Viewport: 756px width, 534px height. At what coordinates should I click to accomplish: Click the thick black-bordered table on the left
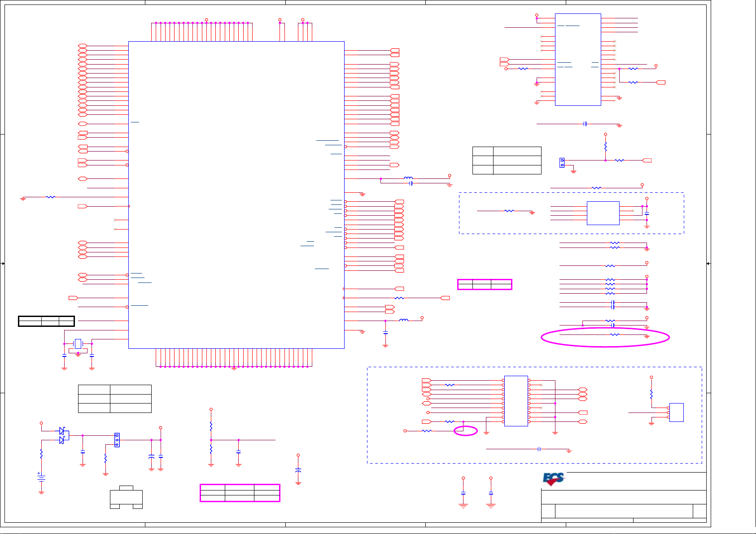(x=46, y=321)
